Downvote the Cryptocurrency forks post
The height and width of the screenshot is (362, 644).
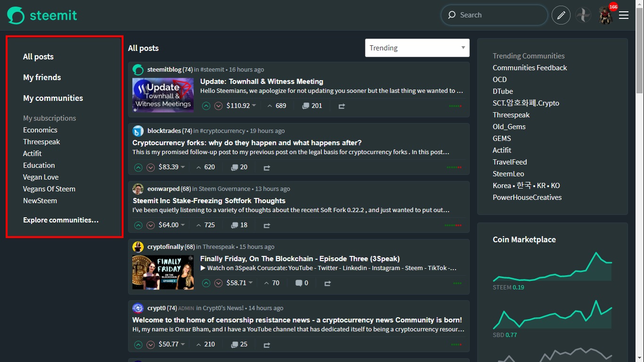click(x=150, y=167)
